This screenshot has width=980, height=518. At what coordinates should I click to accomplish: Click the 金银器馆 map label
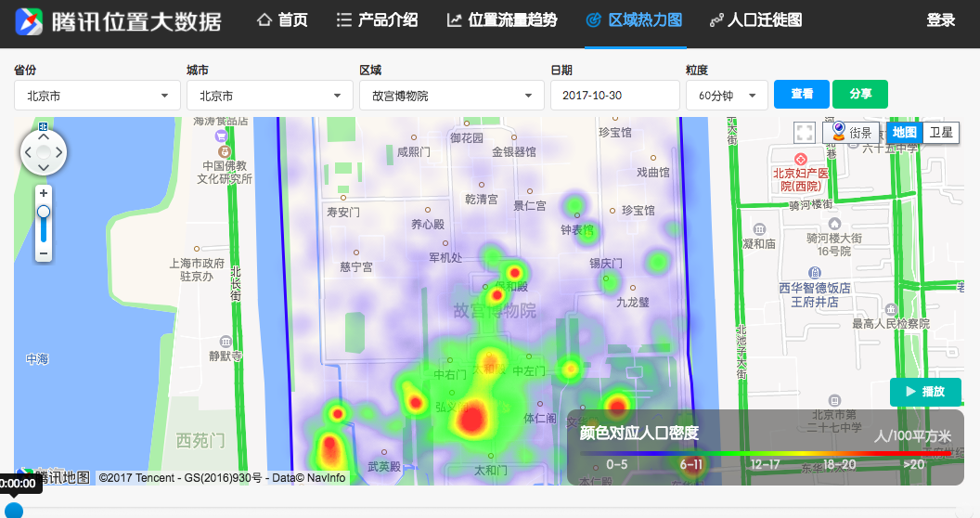(514, 152)
